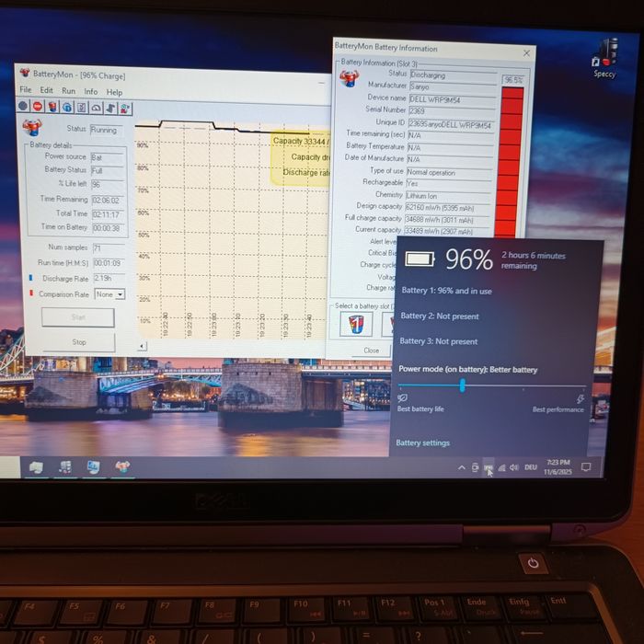Click the volume speaker tray icon
This screenshot has width=644, height=644.
[514, 467]
